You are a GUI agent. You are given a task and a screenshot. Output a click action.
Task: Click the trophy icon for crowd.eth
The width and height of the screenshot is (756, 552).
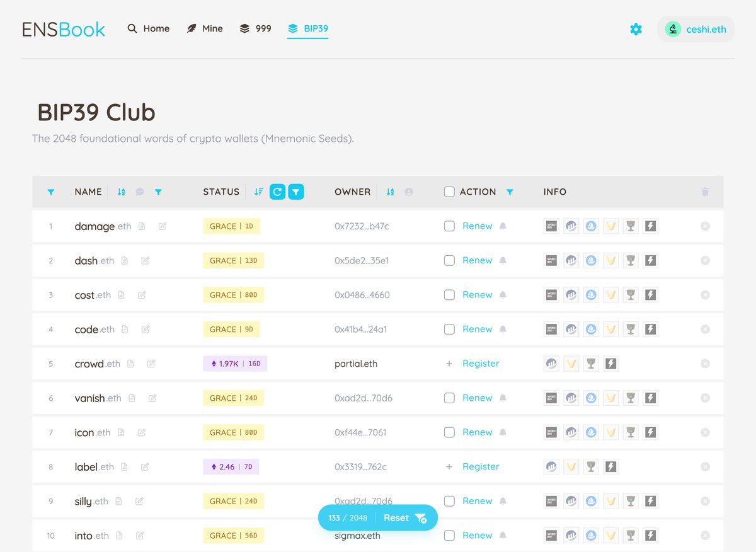pos(591,364)
